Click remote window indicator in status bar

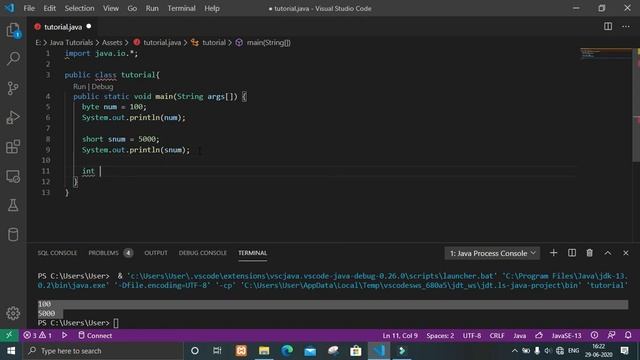9,335
